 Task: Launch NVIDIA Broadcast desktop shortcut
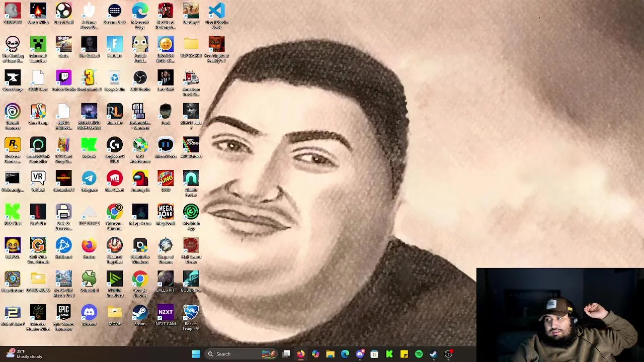115,285
